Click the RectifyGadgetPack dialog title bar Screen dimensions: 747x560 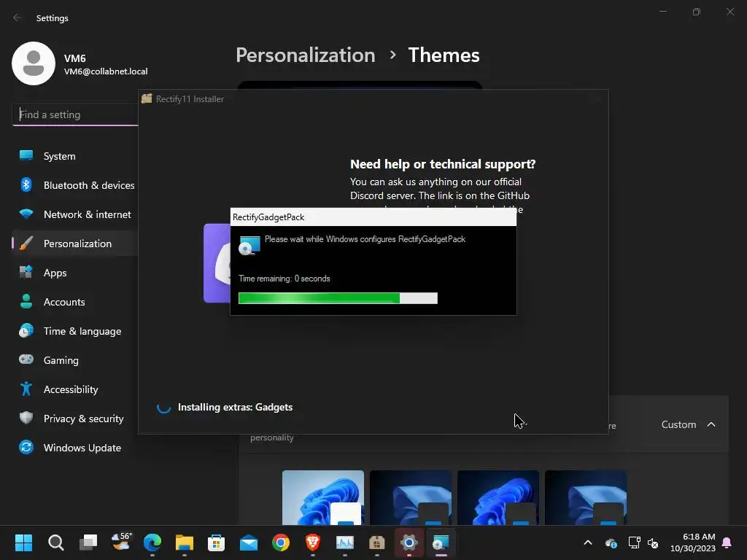click(x=373, y=217)
